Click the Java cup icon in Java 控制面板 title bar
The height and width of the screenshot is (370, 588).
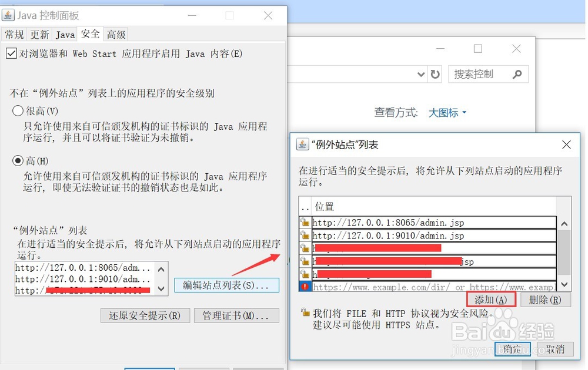8,15
